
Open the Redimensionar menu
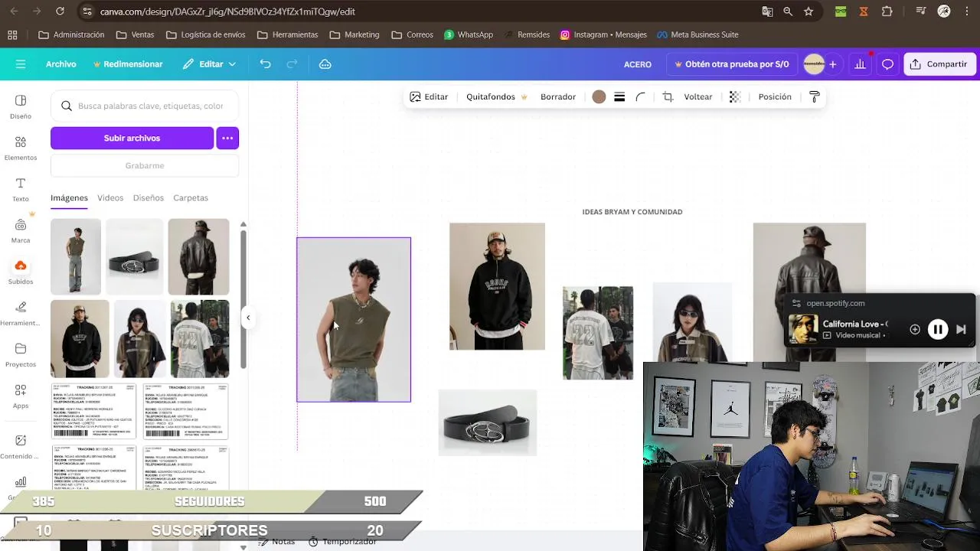(128, 64)
